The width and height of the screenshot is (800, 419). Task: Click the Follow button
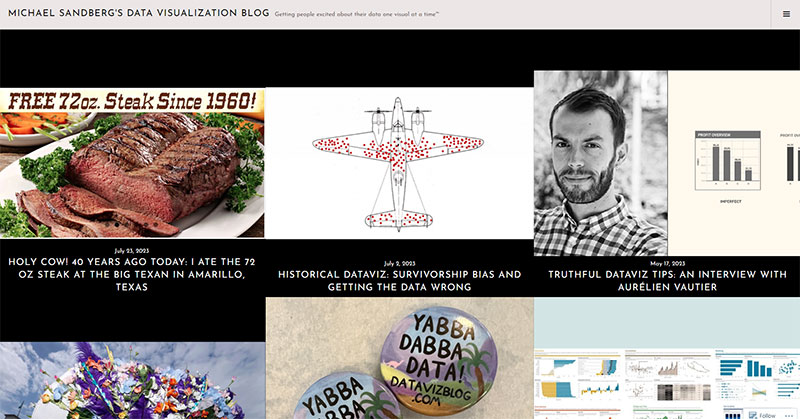coord(762,415)
